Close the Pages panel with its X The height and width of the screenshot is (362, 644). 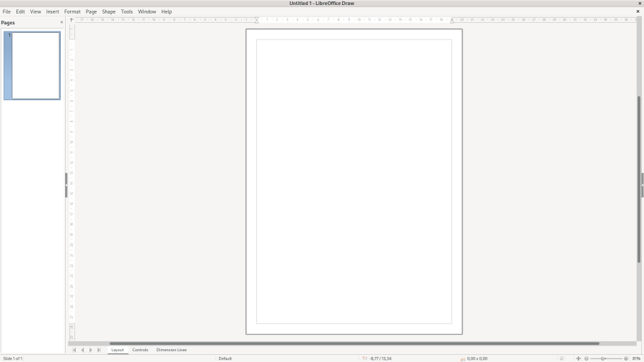tap(62, 22)
